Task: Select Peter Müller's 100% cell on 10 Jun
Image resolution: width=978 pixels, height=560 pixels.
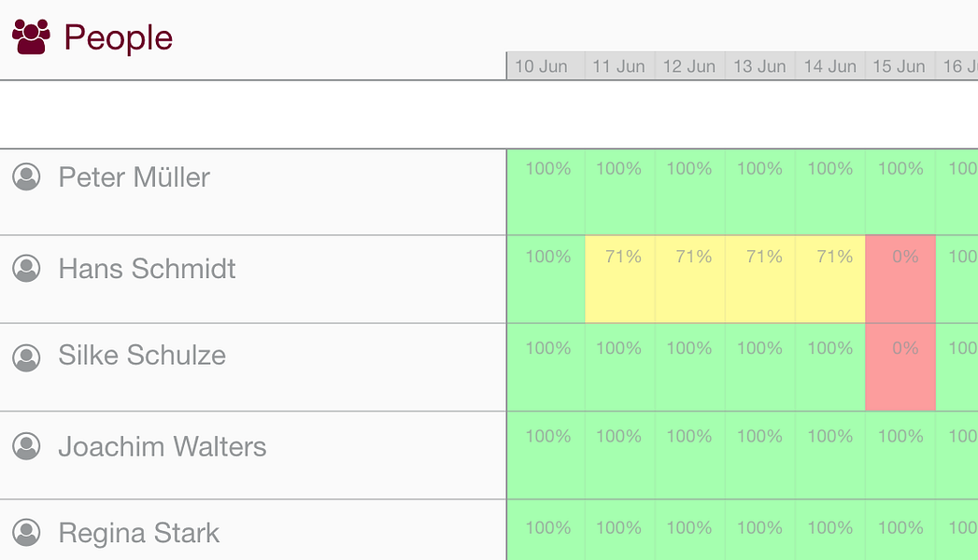Action: pos(546,191)
